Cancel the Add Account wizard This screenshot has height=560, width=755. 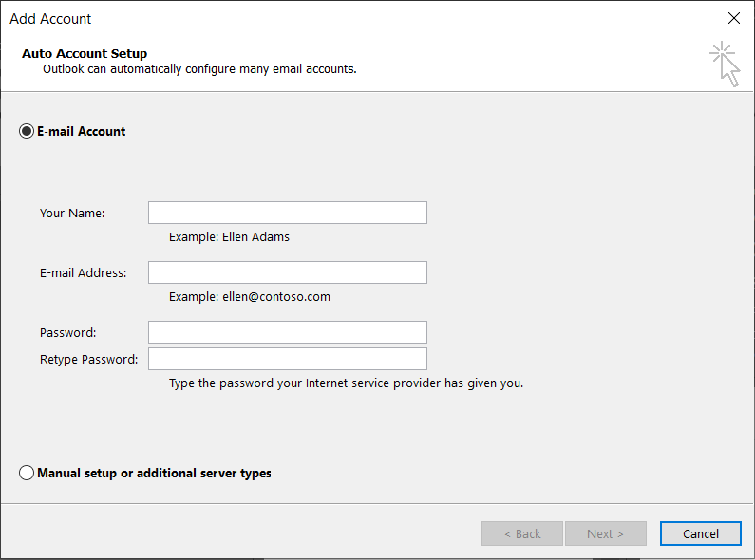pyautogui.click(x=701, y=533)
